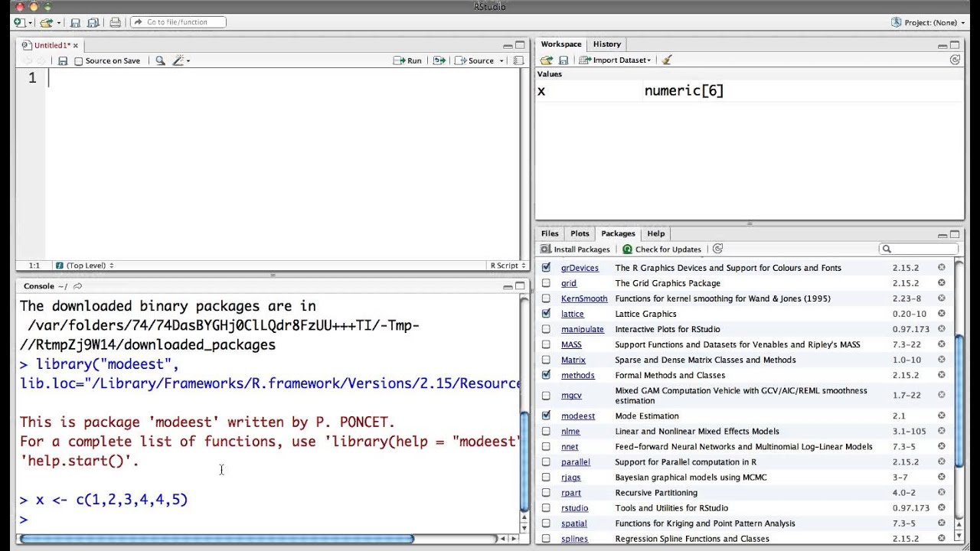Uncheck the grDevices package checkbox
This screenshot has width=980, height=551.
click(x=546, y=268)
